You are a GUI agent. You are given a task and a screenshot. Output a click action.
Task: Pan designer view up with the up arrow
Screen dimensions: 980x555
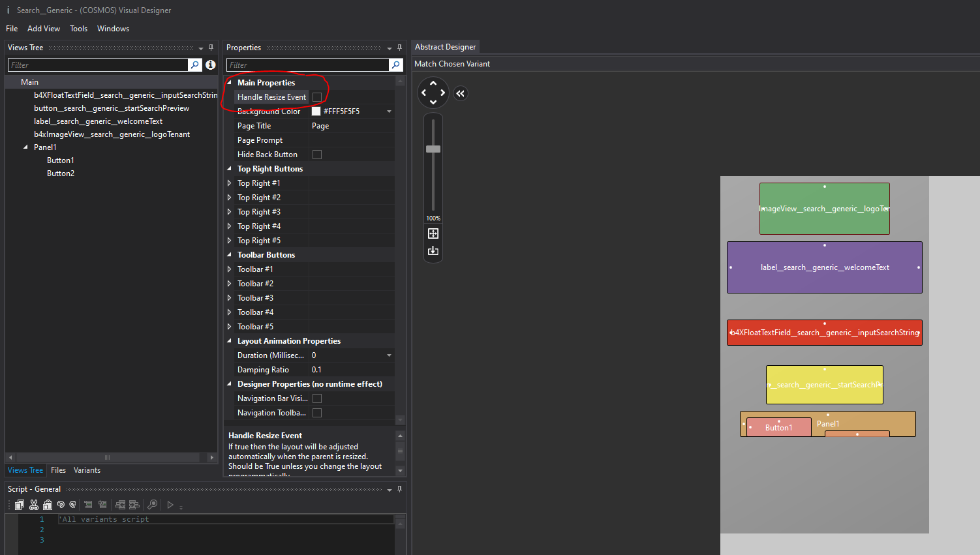click(433, 83)
